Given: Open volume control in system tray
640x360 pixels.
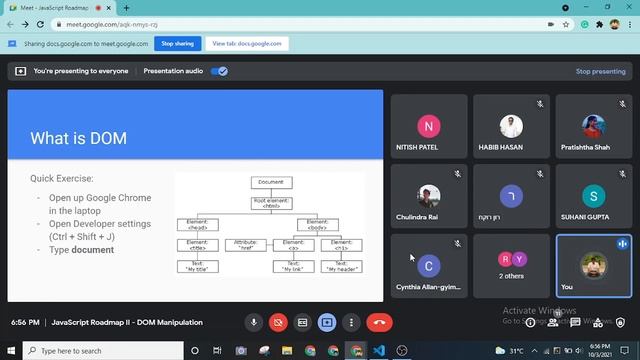Looking at the screenshot, I should pyautogui.click(x=579, y=351).
